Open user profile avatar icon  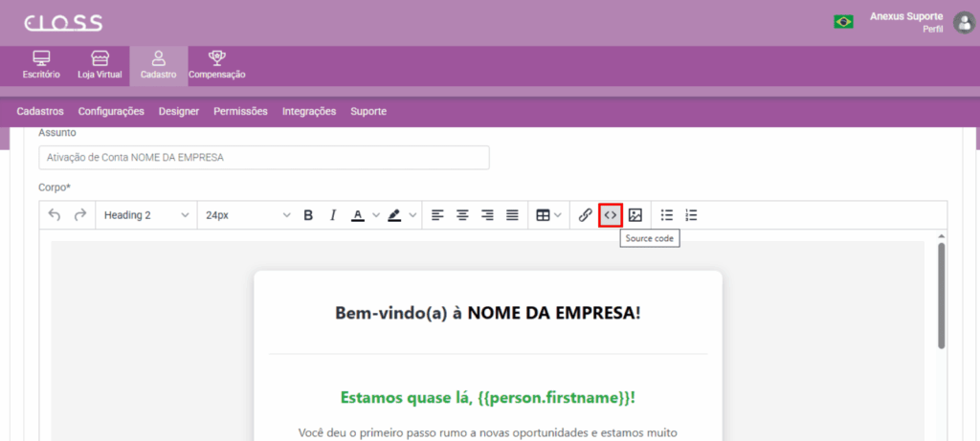963,22
